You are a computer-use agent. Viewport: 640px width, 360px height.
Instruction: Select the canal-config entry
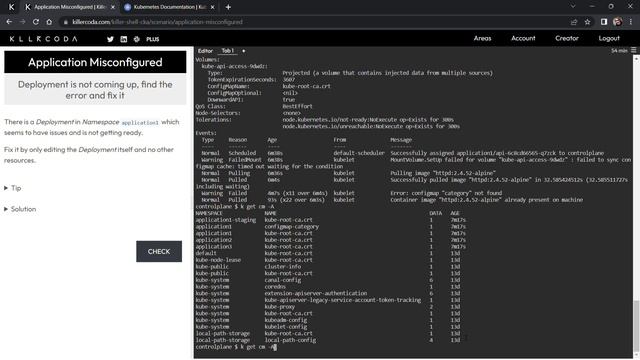(282, 280)
